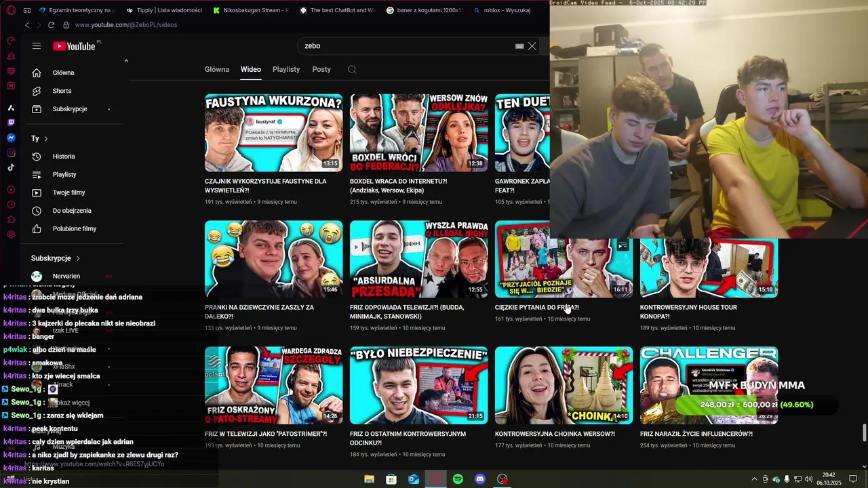Open Polubione filmy in the sidebar

(73, 229)
